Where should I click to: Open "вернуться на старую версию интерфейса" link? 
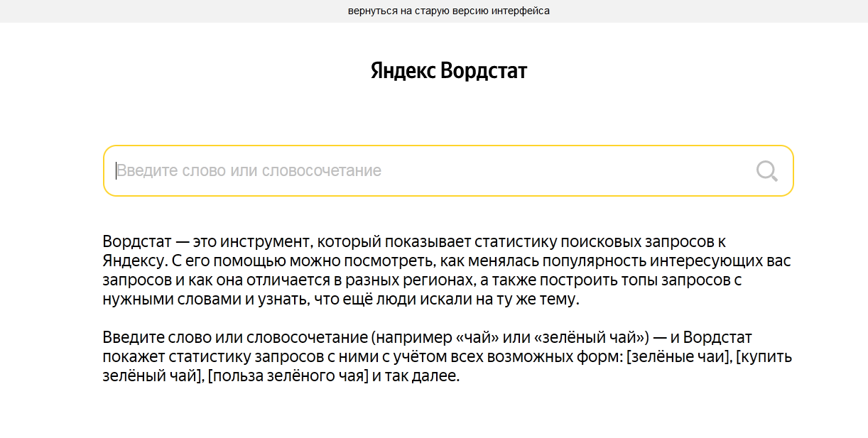pos(449,11)
